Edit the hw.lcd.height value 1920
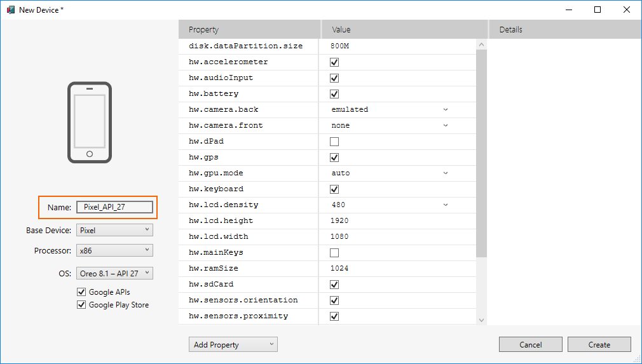The width and height of the screenshot is (642, 364). [339, 221]
